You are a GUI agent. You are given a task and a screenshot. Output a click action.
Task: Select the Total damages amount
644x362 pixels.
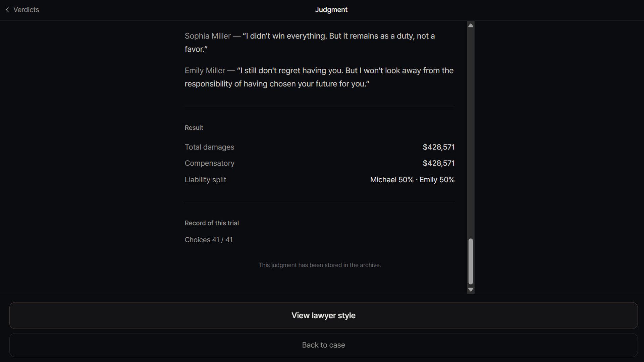[x=438, y=147]
